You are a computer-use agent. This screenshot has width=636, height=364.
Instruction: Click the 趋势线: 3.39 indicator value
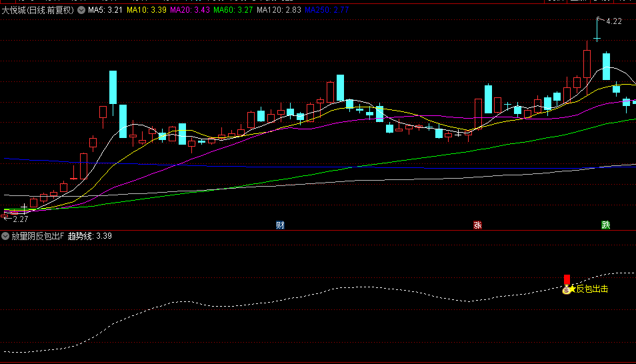coord(89,236)
